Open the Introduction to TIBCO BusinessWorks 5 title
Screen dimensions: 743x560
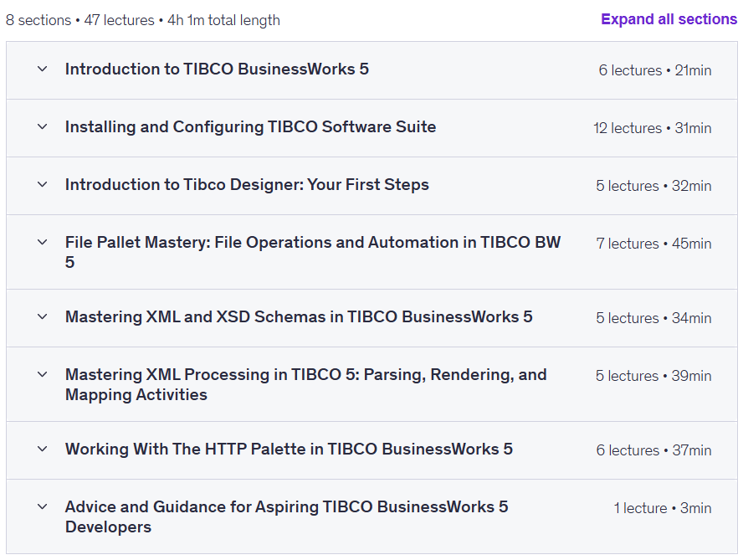[x=217, y=69]
